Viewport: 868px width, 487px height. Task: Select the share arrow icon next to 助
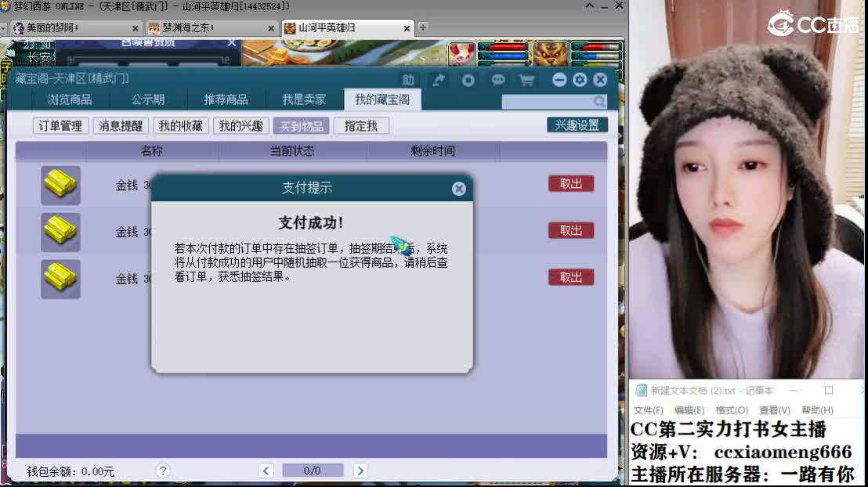[x=438, y=79]
